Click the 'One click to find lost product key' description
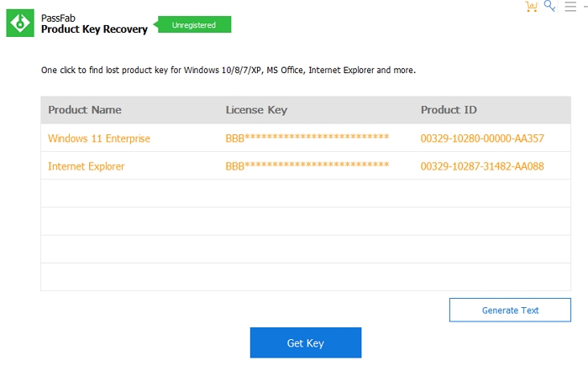 (228, 70)
